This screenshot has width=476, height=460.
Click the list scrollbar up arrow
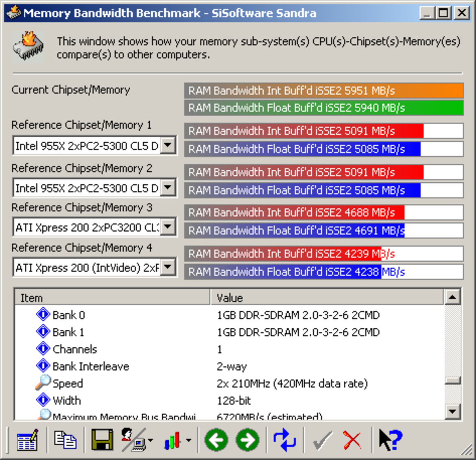452,296
